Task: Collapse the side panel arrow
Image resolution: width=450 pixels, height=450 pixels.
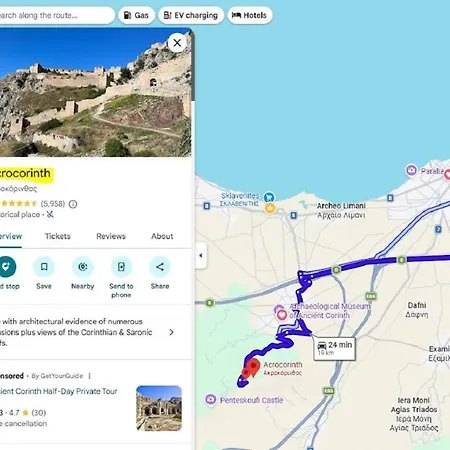Action: (x=201, y=256)
